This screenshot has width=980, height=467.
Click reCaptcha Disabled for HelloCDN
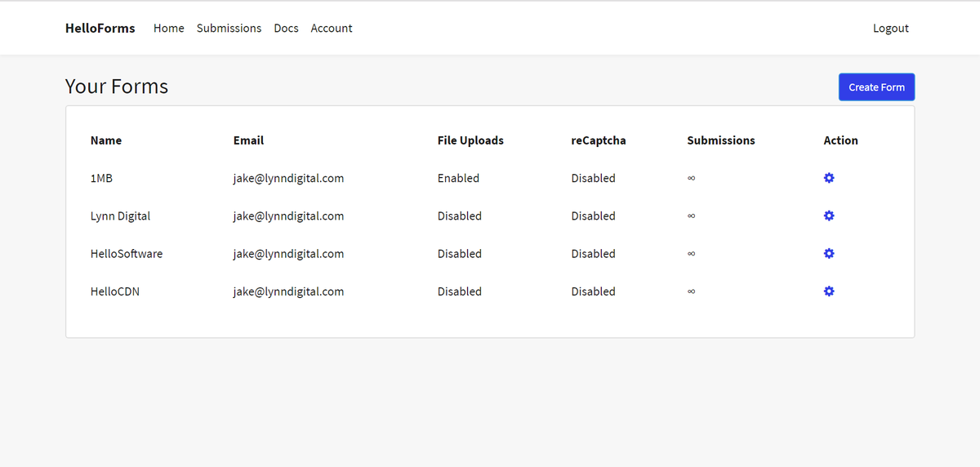[x=594, y=291]
